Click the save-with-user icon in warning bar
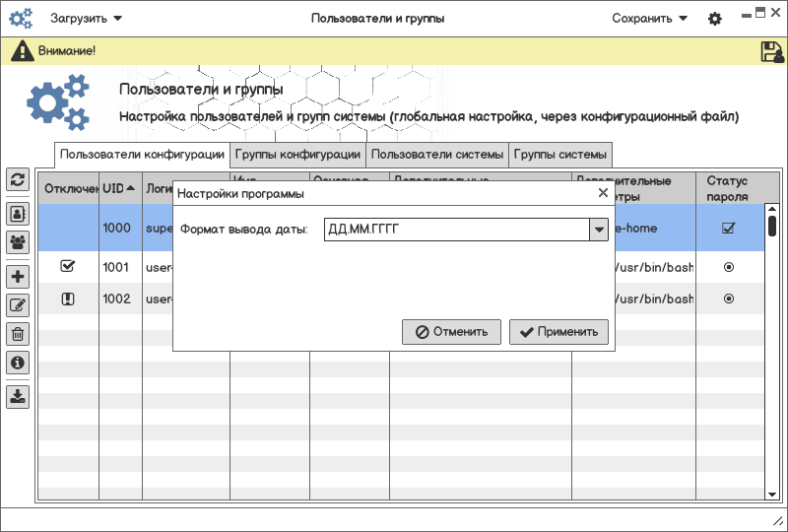The height and width of the screenshot is (532, 788). [x=772, y=51]
